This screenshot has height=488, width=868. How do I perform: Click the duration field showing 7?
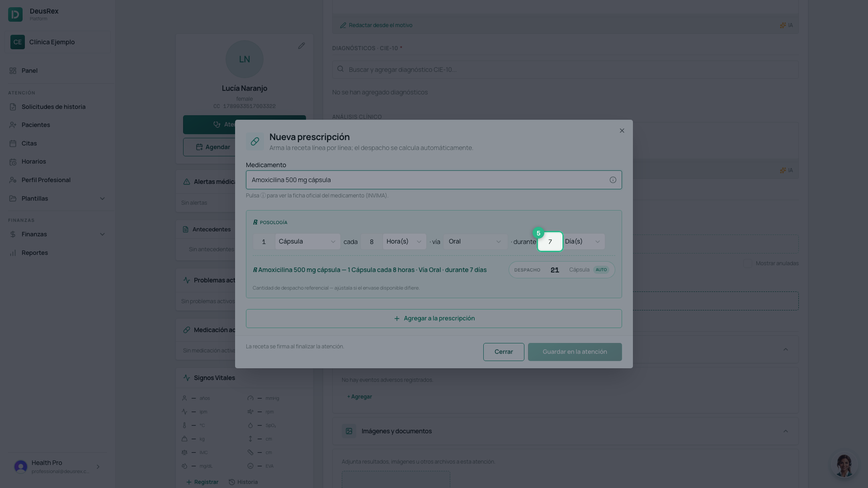(550, 242)
